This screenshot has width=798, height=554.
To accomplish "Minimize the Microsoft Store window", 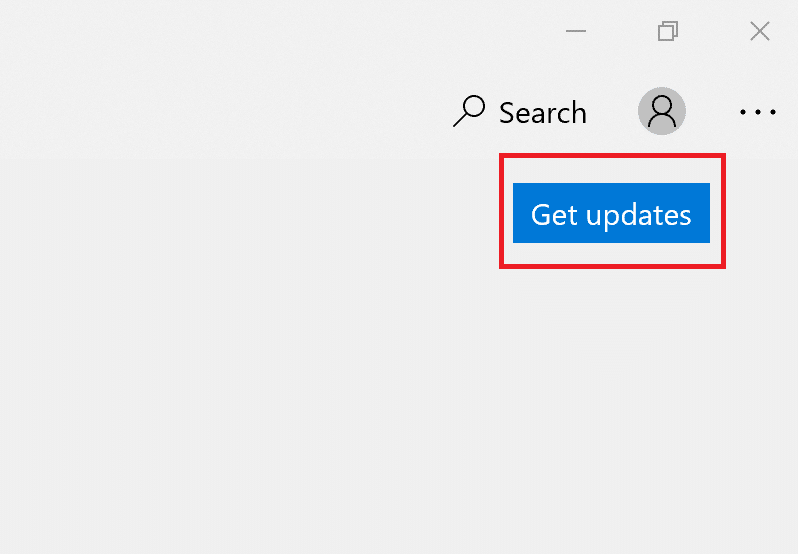I will click(x=576, y=32).
